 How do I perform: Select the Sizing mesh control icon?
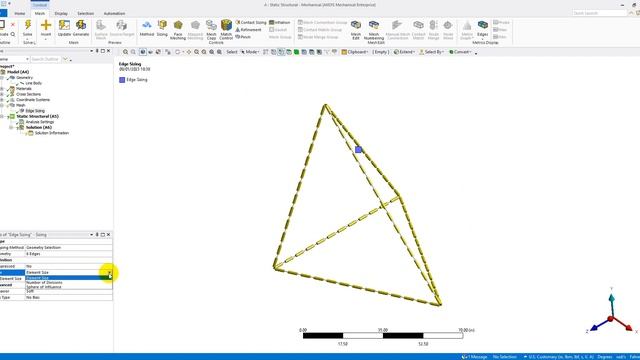162,25
